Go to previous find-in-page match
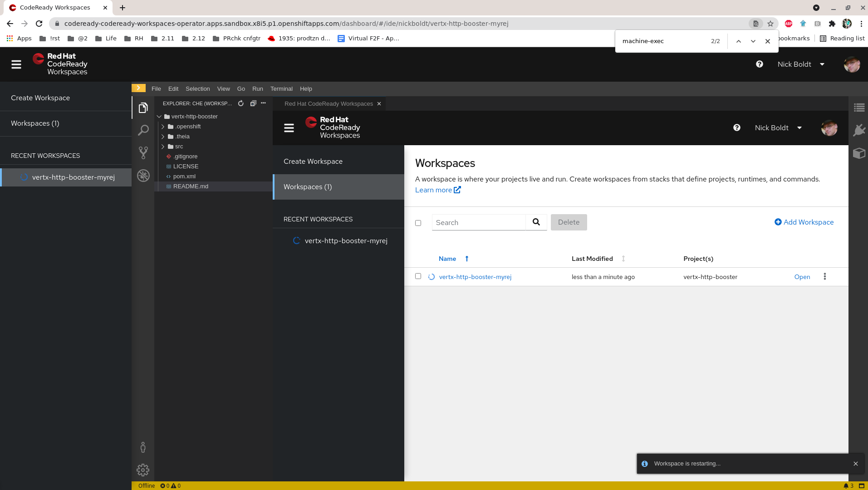The width and height of the screenshot is (868, 490). (738, 41)
